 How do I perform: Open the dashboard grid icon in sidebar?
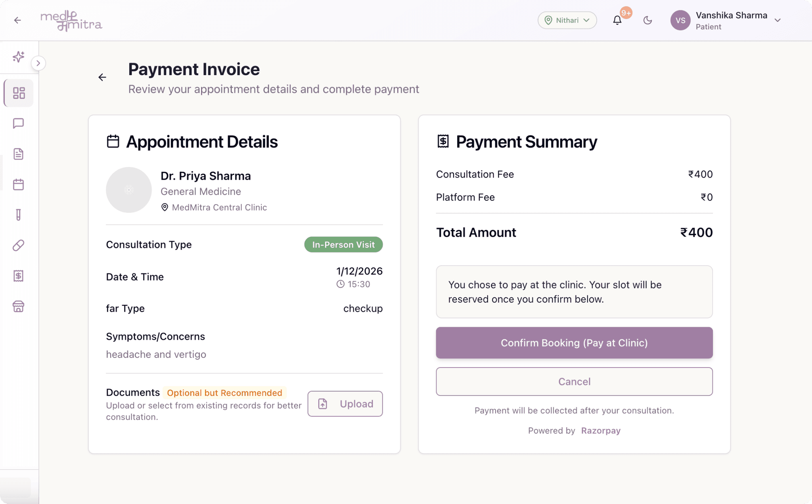click(19, 93)
